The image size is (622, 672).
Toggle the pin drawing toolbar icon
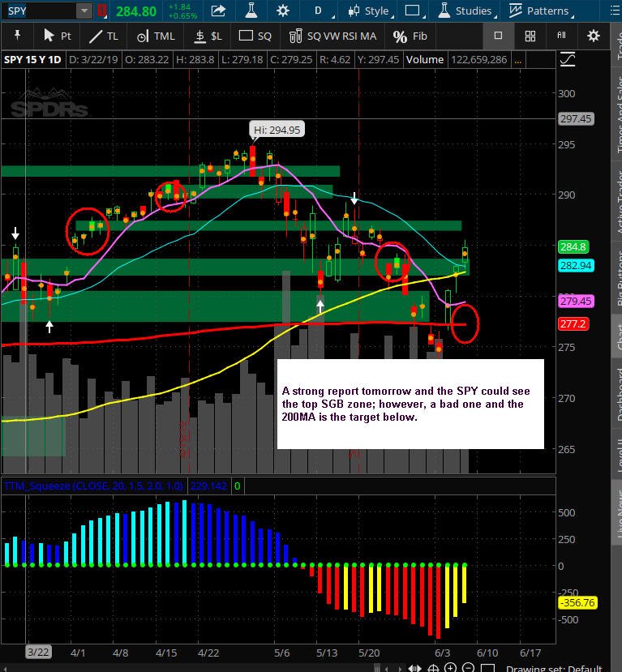[18, 35]
